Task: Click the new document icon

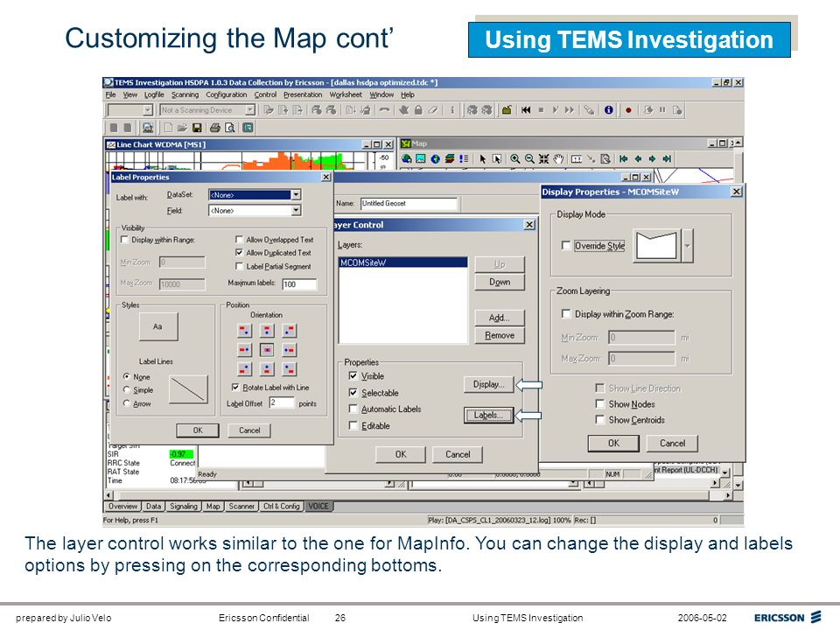Action: click(x=168, y=128)
